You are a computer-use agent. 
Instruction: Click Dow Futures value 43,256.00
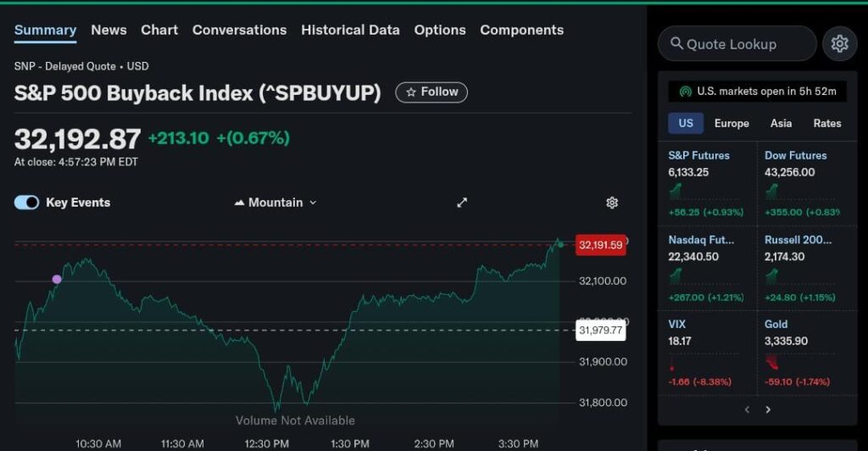point(789,172)
